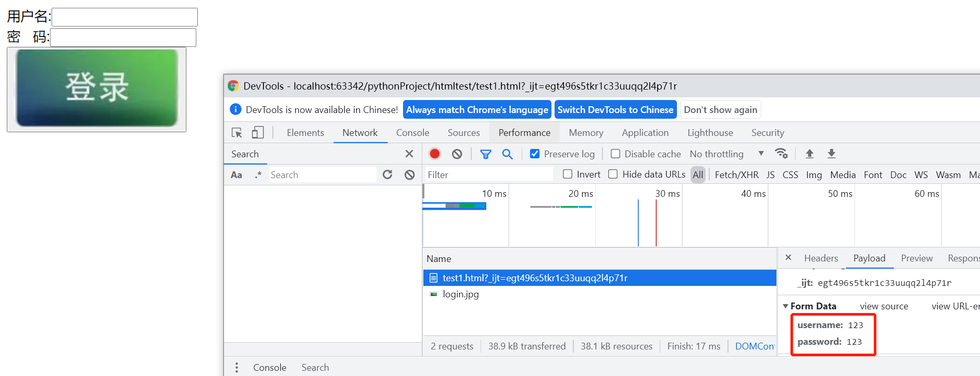Image resolution: width=980 pixels, height=376 pixels.
Task: Click the network Filter text field
Action: pyautogui.click(x=488, y=174)
